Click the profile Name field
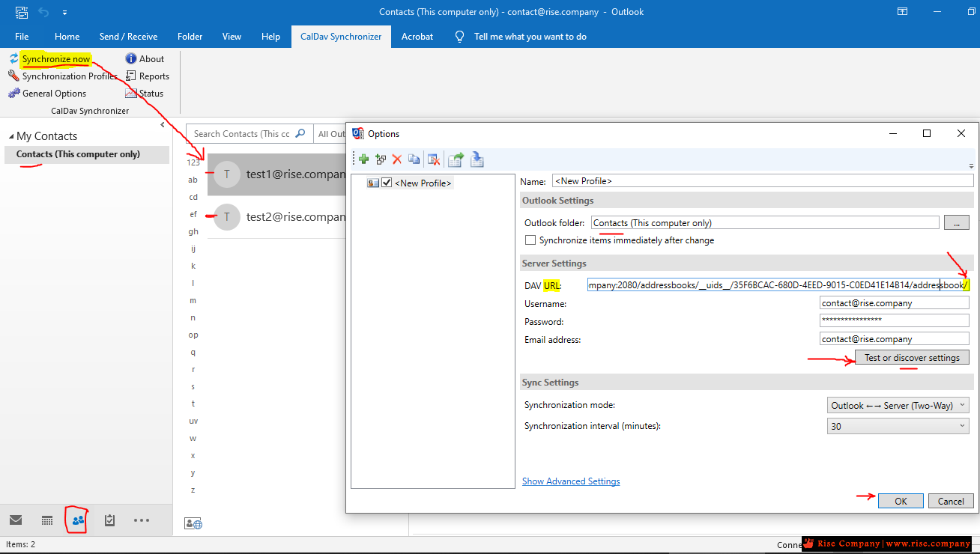This screenshot has width=980, height=554. [x=763, y=180]
